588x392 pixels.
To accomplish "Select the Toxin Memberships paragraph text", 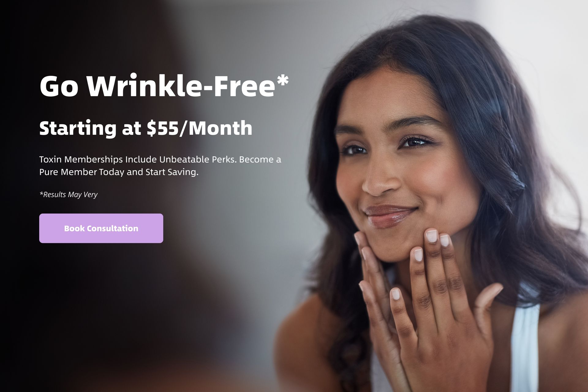I will point(160,166).
